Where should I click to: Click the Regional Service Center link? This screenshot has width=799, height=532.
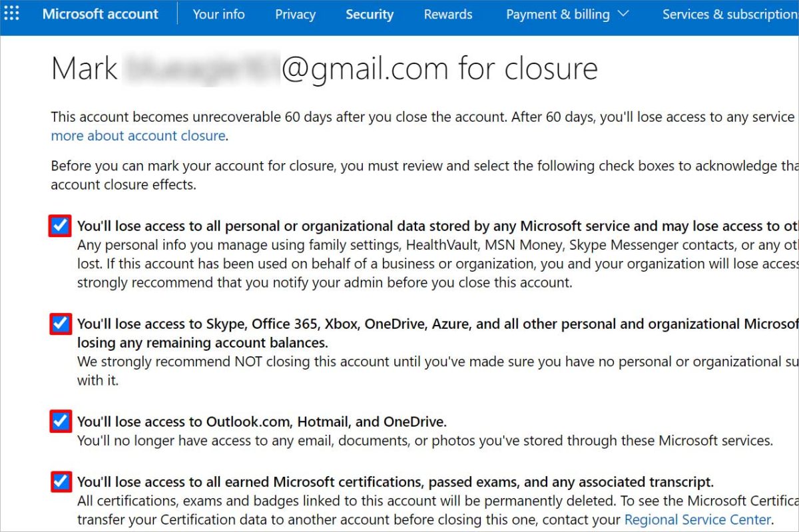pos(696,519)
